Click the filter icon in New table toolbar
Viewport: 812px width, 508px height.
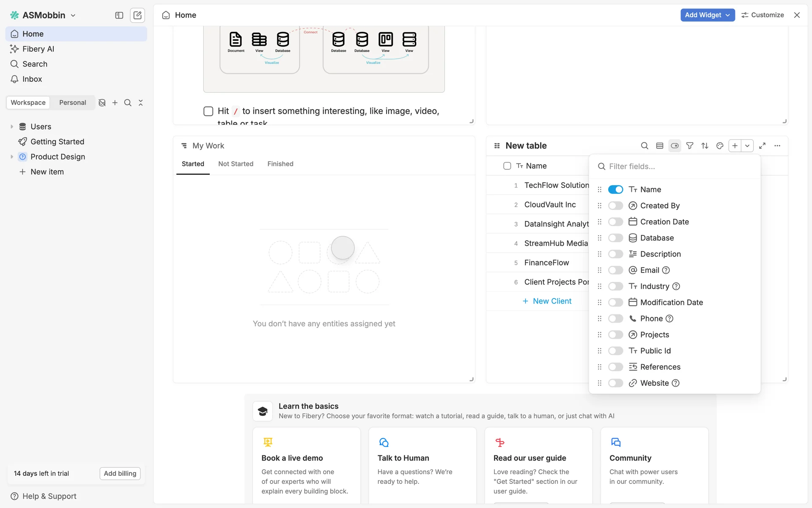[690, 146]
